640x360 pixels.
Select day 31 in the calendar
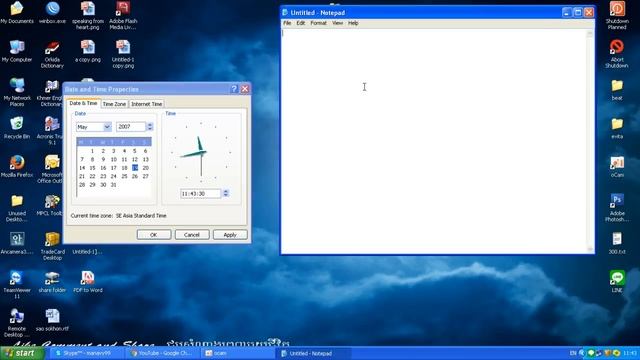click(x=113, y=185)
